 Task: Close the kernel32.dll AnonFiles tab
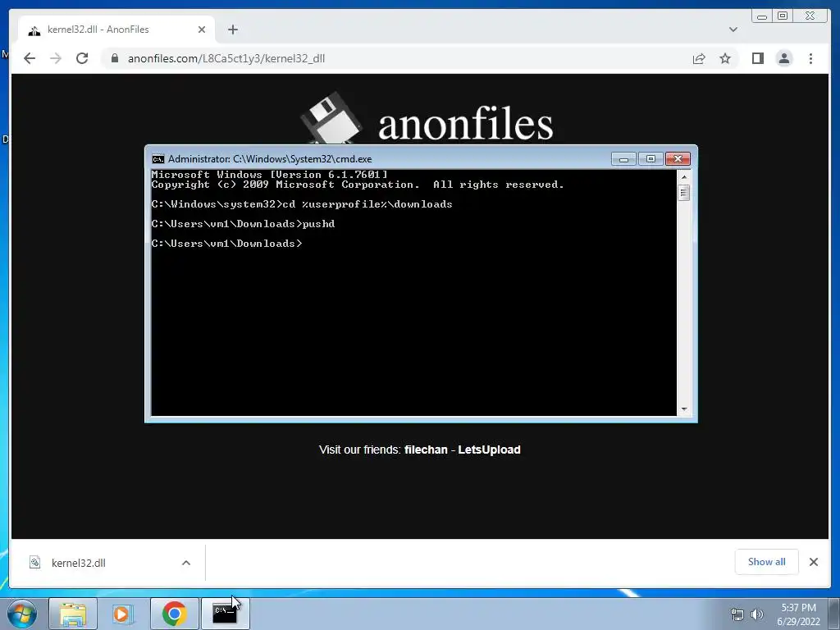click(x=202, y=30)
